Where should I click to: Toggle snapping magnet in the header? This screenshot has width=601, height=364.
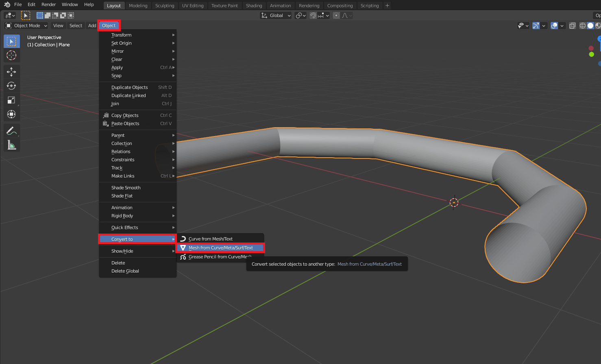(313, 15)
